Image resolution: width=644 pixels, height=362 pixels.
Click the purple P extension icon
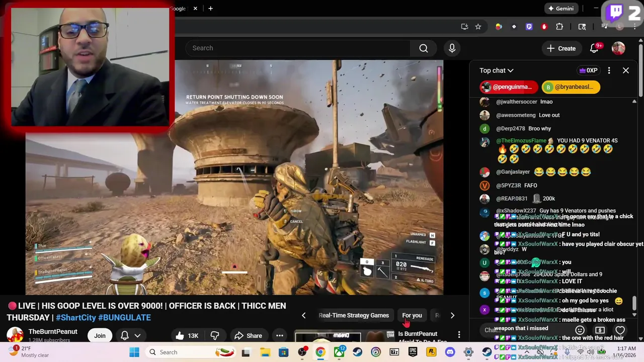529,27
